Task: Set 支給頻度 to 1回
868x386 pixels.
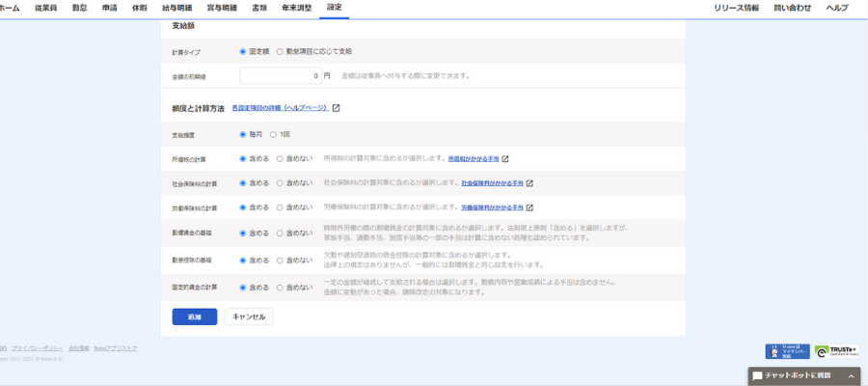Action: (274, 134)
